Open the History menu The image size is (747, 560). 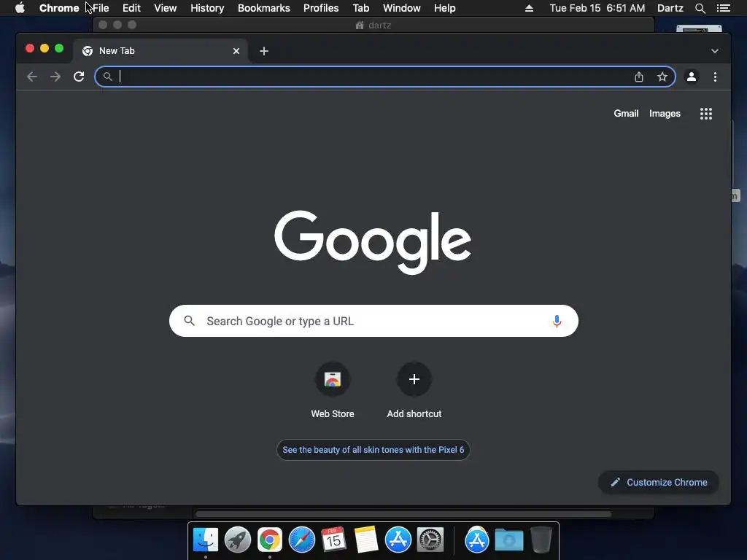[207, 8]
